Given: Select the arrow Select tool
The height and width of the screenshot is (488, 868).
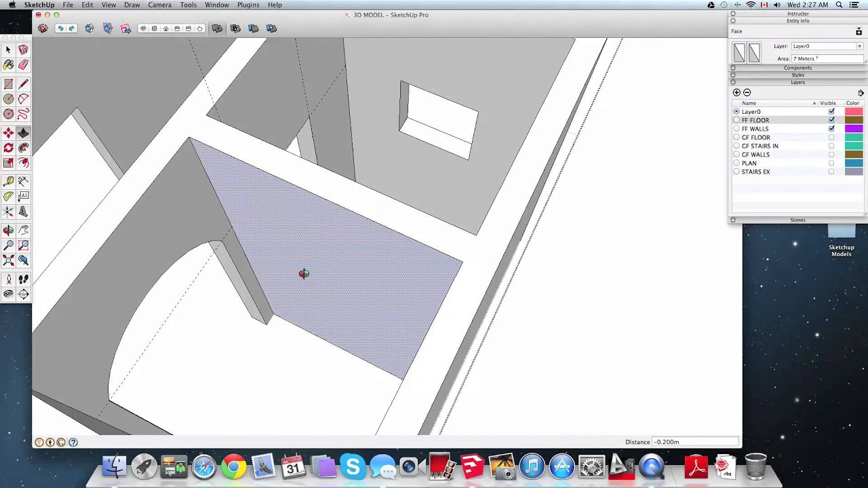Looking at the screenshot, I should (8, 50).
